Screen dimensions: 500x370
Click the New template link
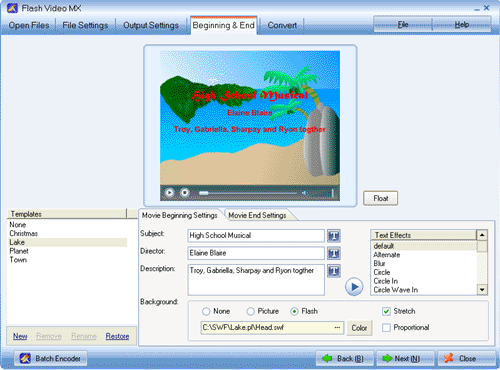click(x=20, y=336)
